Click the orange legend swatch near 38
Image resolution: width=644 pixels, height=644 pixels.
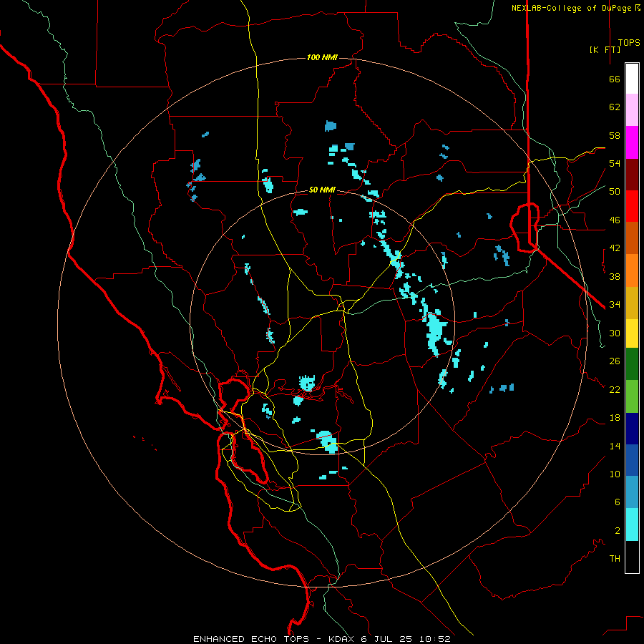(632, 270)
